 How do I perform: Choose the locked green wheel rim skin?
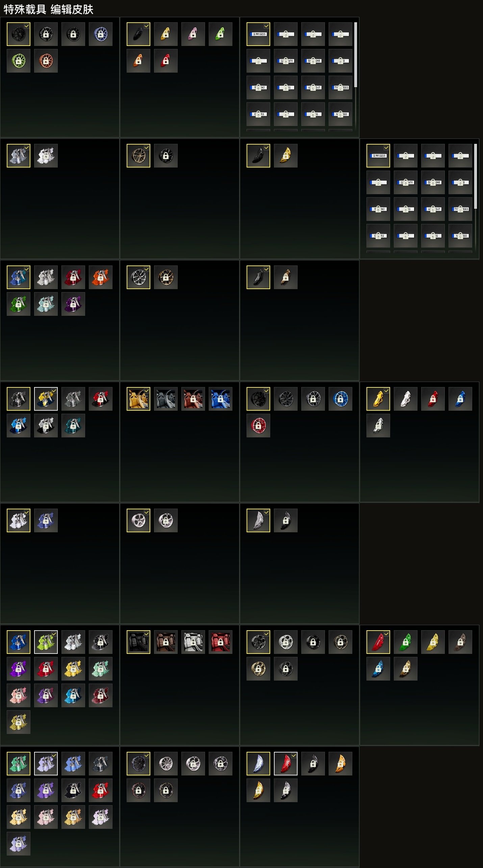coord(19,61)
